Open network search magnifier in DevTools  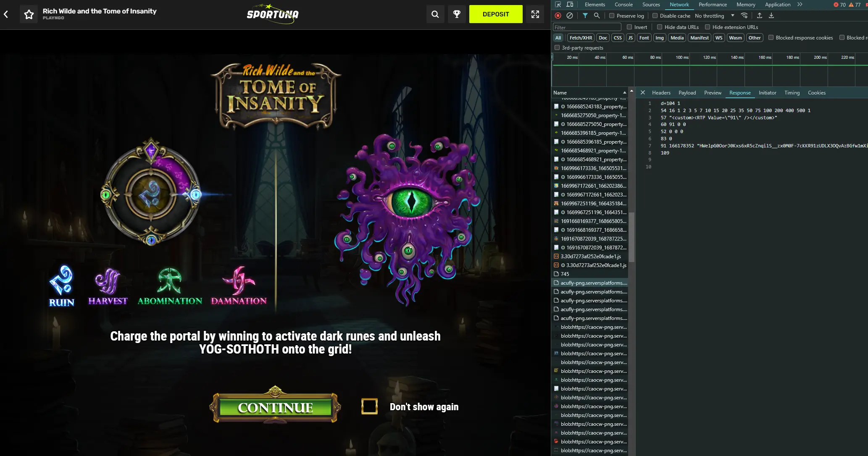[597, 16]
